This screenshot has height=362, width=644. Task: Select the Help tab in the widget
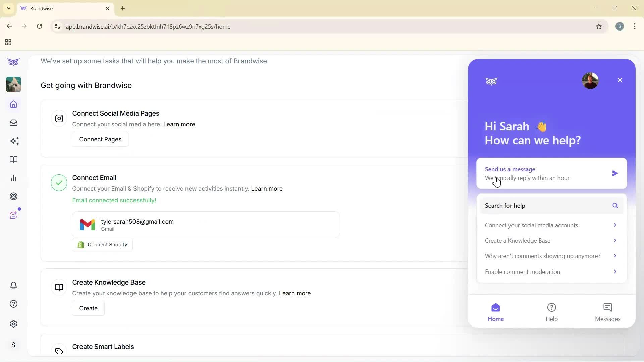pos(552,311)
